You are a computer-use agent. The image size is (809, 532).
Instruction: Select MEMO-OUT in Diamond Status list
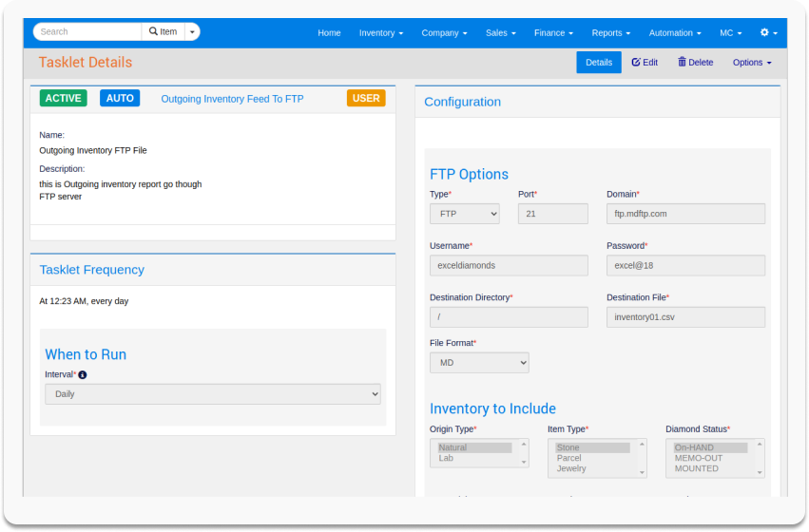coord(699,458)
